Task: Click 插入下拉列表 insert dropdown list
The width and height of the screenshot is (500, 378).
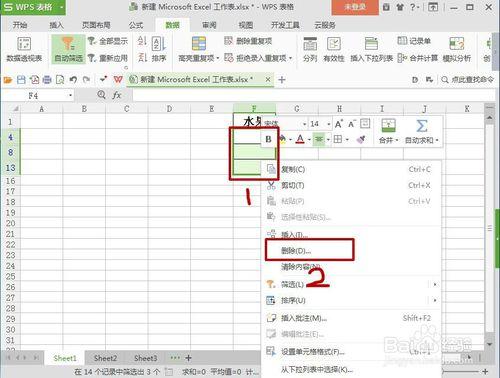Action: coord(371,49)
